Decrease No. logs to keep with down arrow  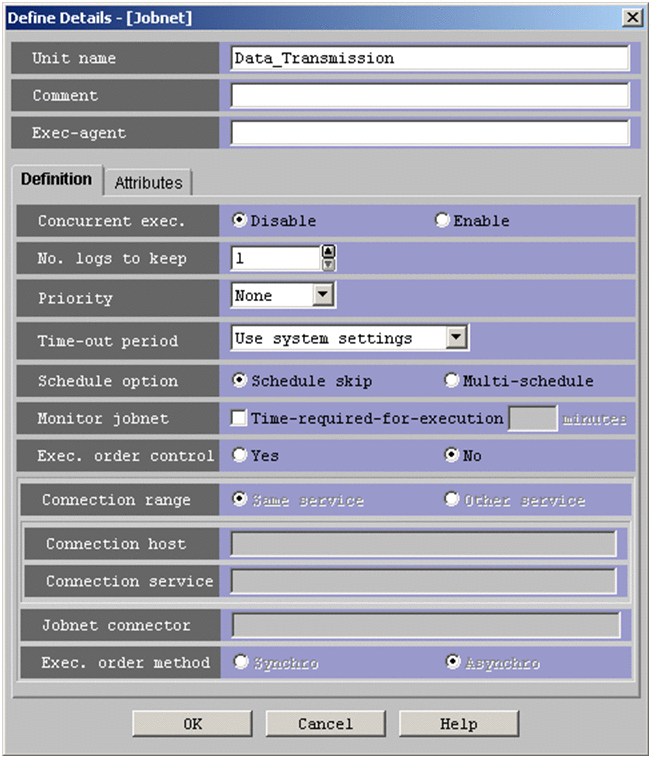(x=329, y=264)
